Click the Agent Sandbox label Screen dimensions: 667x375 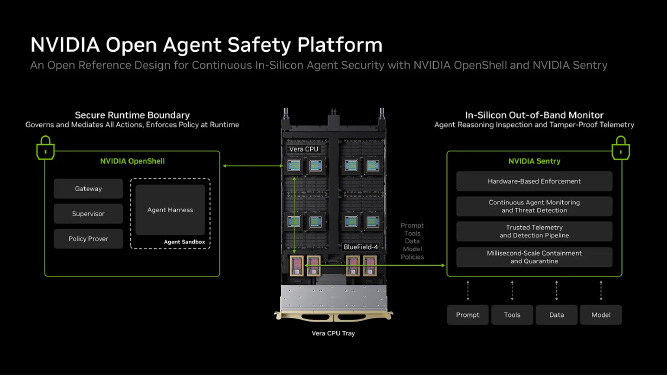[184, 242]
